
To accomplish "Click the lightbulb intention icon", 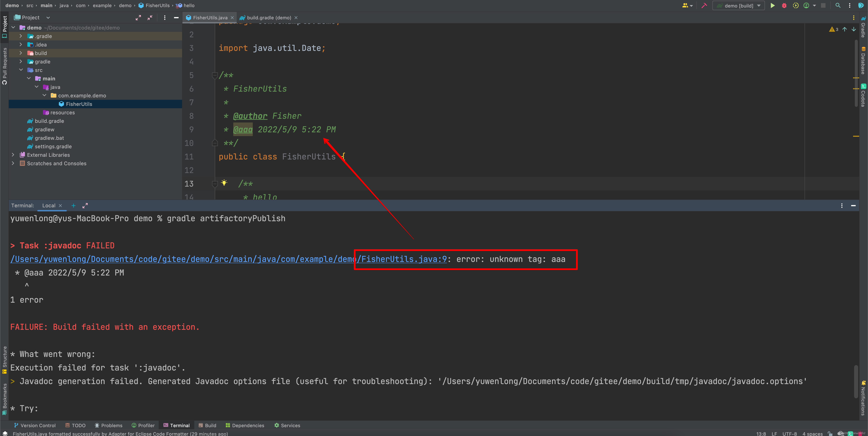I will point(224,183).
